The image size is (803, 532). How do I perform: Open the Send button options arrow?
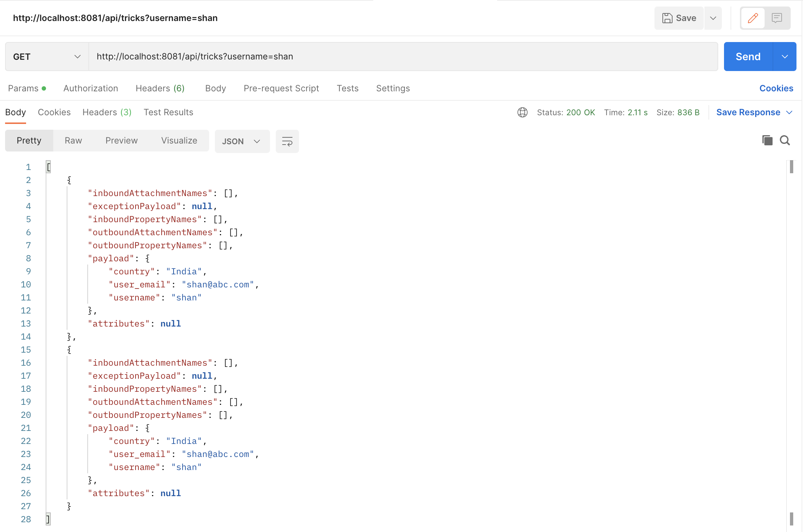coord(785,57)
